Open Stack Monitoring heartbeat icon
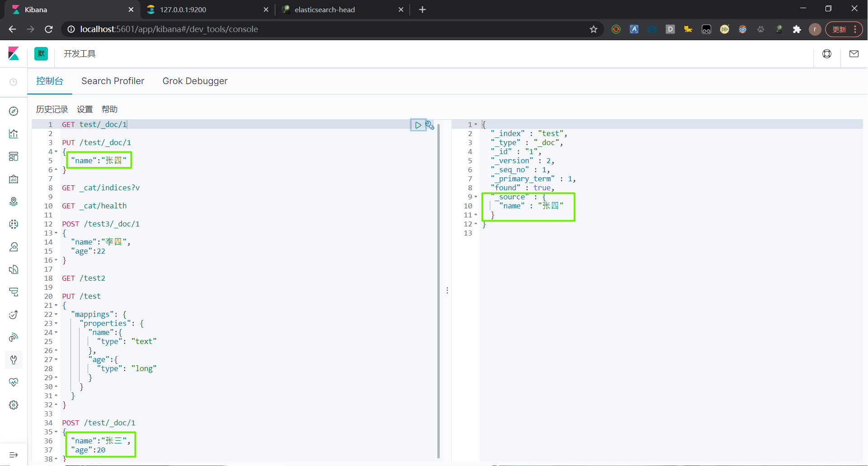This screenshot has width=868, height=466. [x=14, y=382]
